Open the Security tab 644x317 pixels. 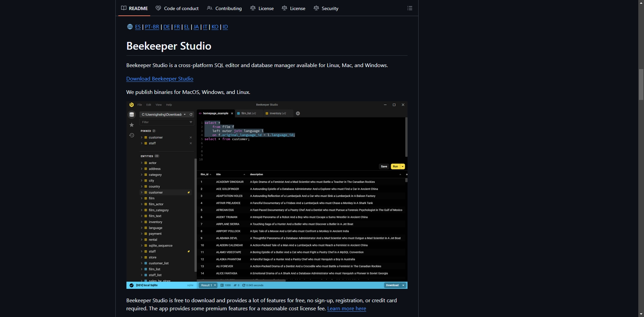(326, 8)
